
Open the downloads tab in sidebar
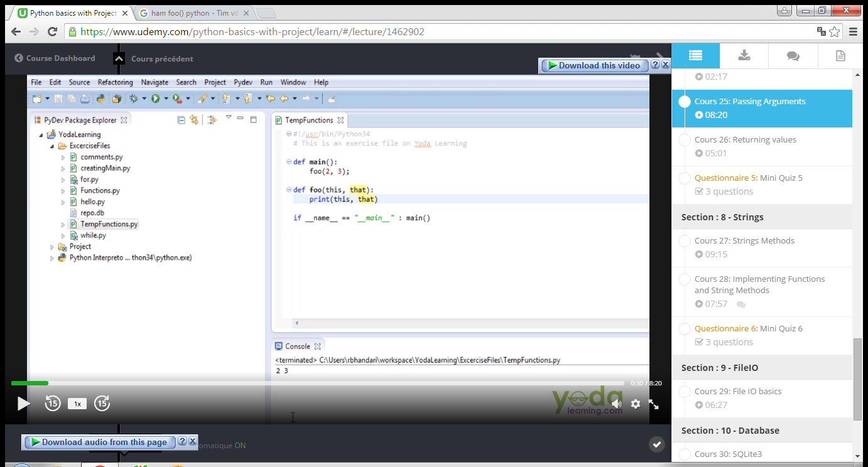tap(744, 56)
